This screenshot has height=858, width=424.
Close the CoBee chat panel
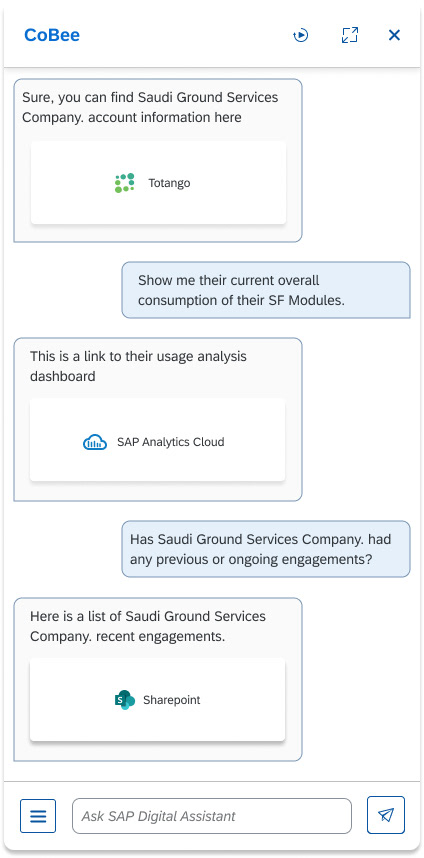[394, 35]
